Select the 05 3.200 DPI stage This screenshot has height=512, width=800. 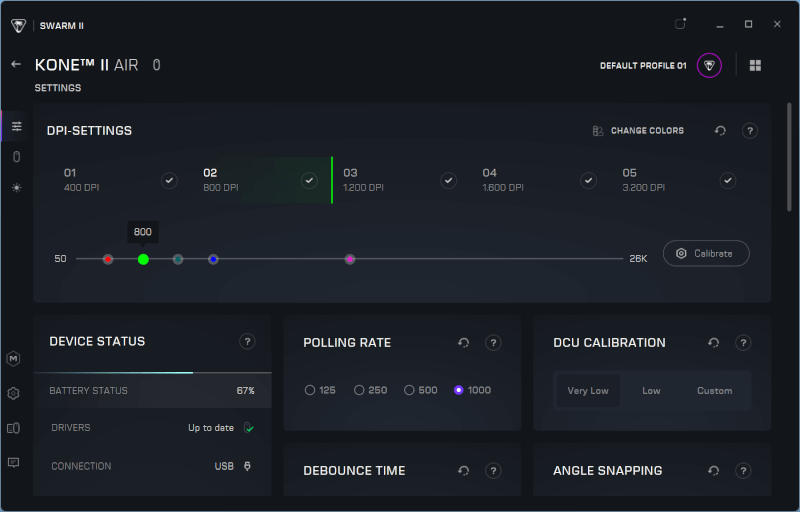point(681,180)
